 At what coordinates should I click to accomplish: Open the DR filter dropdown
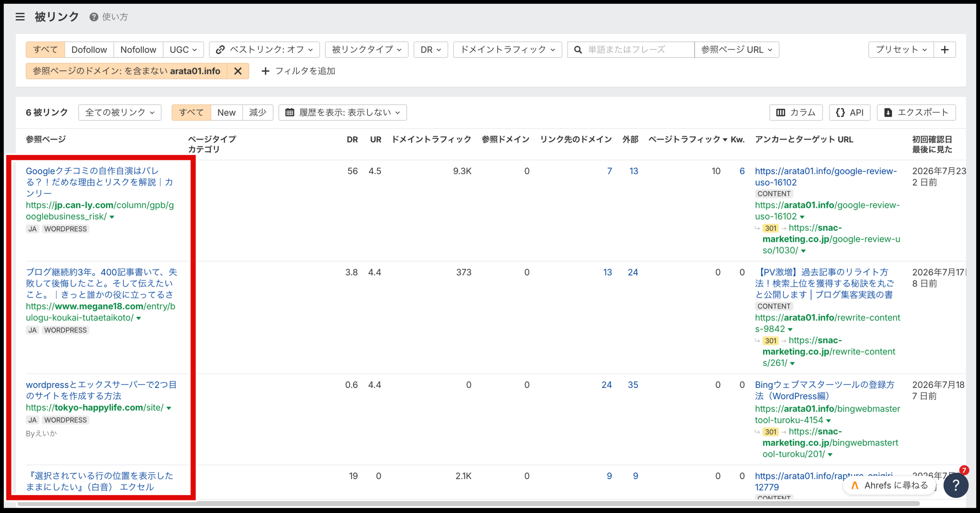click(431, 50)
